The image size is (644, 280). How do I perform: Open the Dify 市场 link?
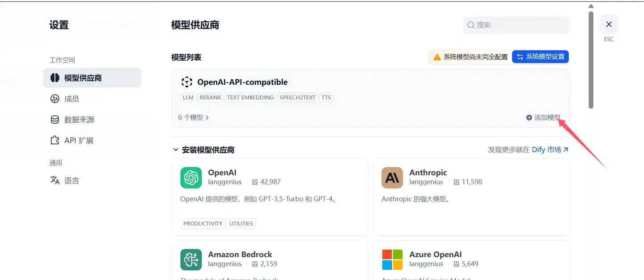[550, 150]
